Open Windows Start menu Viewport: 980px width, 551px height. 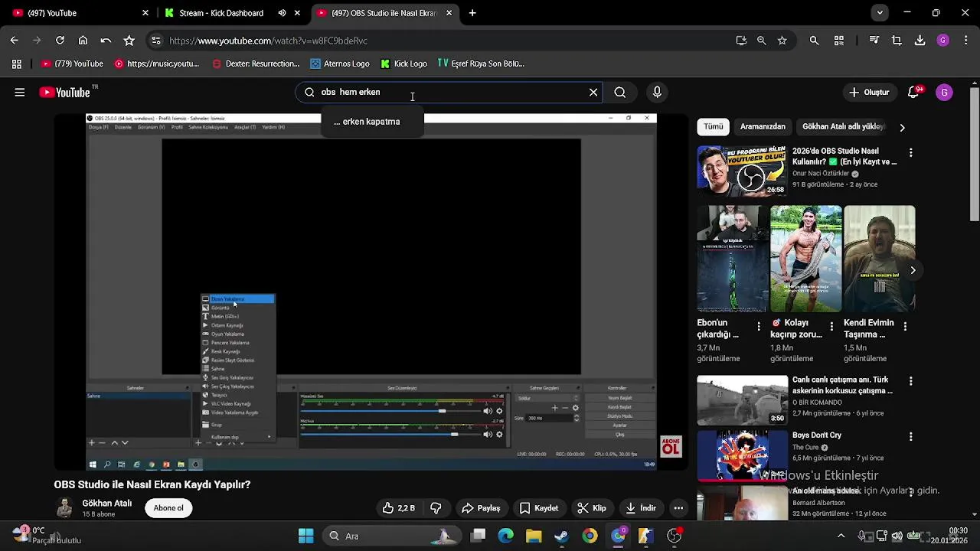click(305, 536)
